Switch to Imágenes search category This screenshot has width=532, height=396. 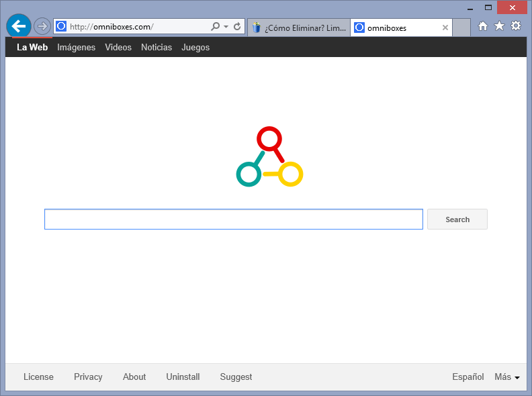tap(77, 47)
